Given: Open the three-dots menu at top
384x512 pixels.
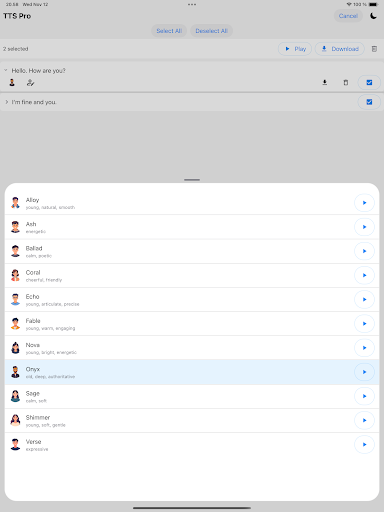Looking at the screenshot, I should [x=192, y=4].
